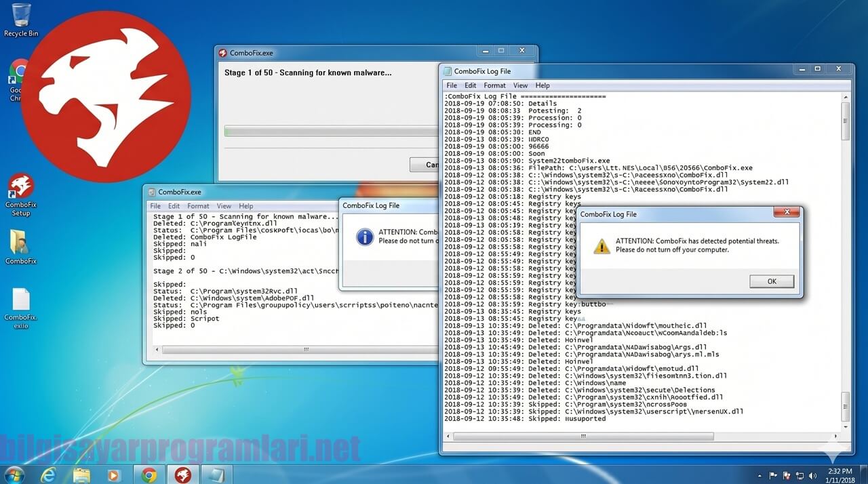Click the red security shield tray icon
Viewport: 868px width, 484px height.
pos(787,475)
